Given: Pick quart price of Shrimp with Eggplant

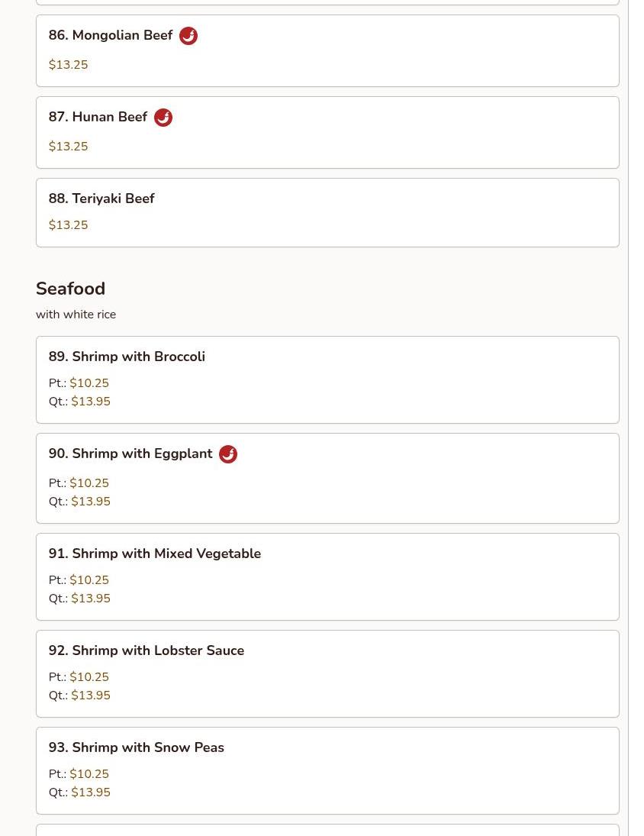Looking at the screenshot, I should click(91, 502).
